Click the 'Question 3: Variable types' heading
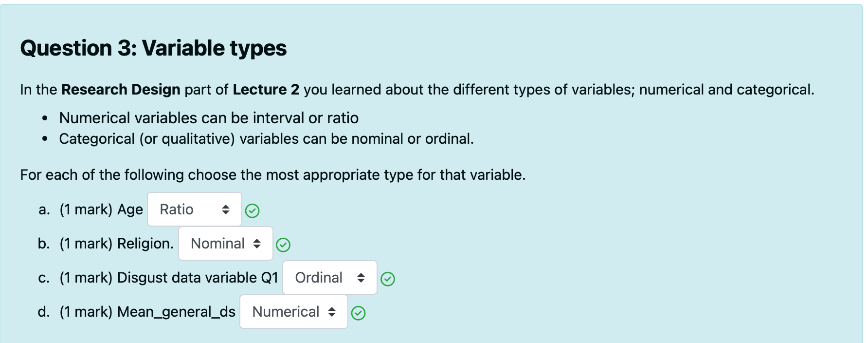This screenshot has height=343, width=868. 153,48
